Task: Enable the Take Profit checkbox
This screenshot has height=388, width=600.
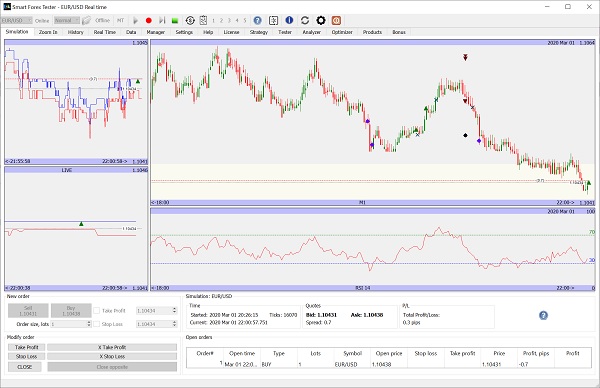Action: pos(97,311)
